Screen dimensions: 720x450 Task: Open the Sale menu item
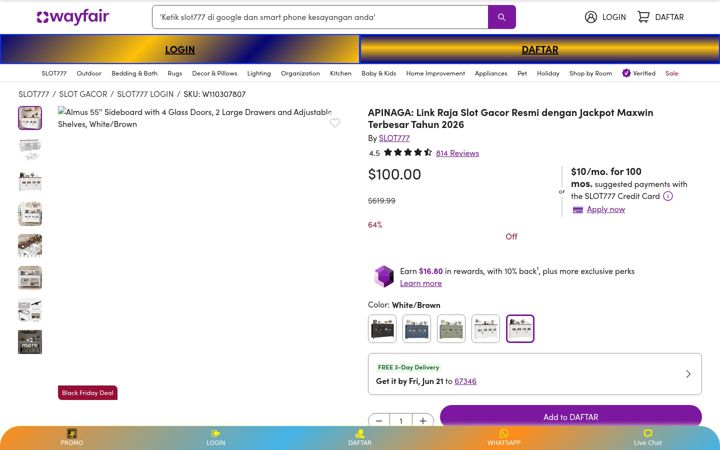(x=671, y=73)
